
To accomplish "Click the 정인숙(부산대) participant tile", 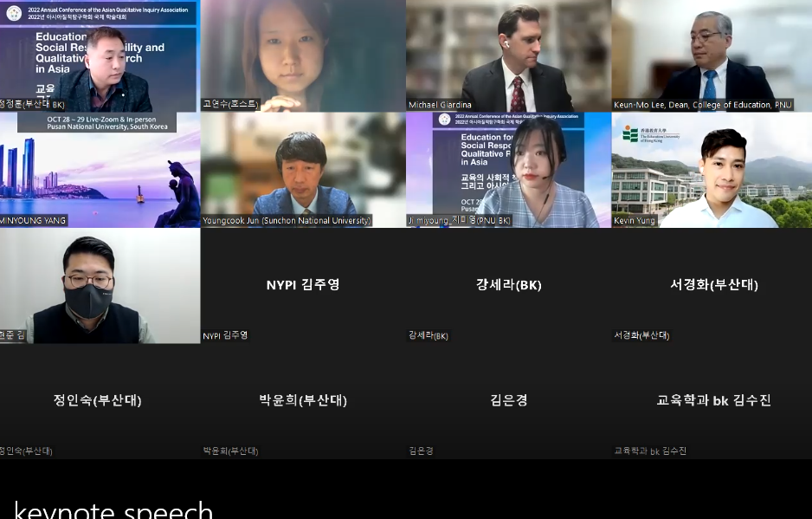I will point(100,401).
